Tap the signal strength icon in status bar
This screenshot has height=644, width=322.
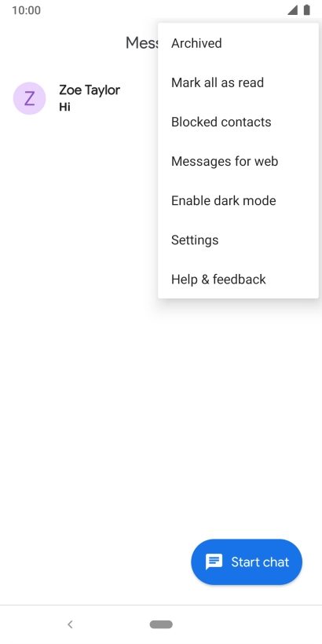(292, 10)
